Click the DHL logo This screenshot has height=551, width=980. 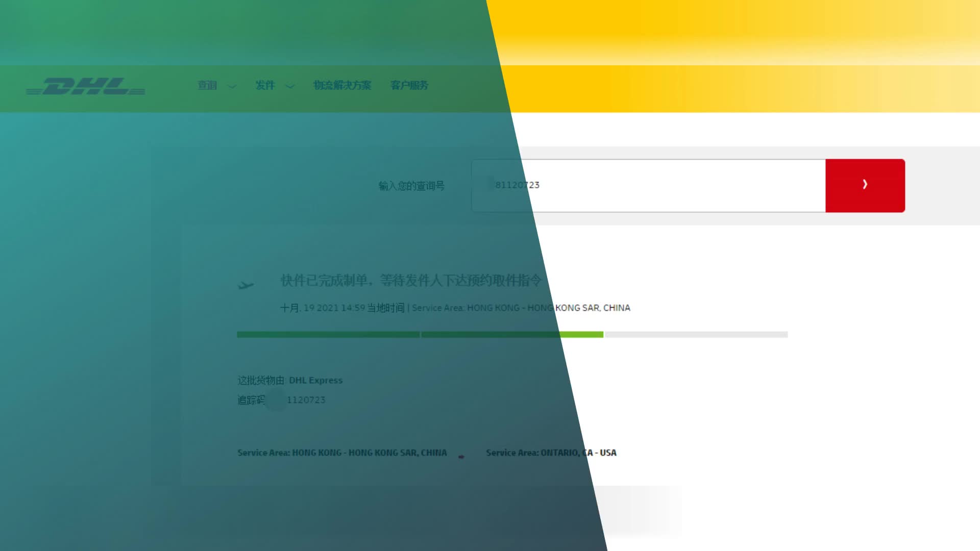[x=86, y=86]
